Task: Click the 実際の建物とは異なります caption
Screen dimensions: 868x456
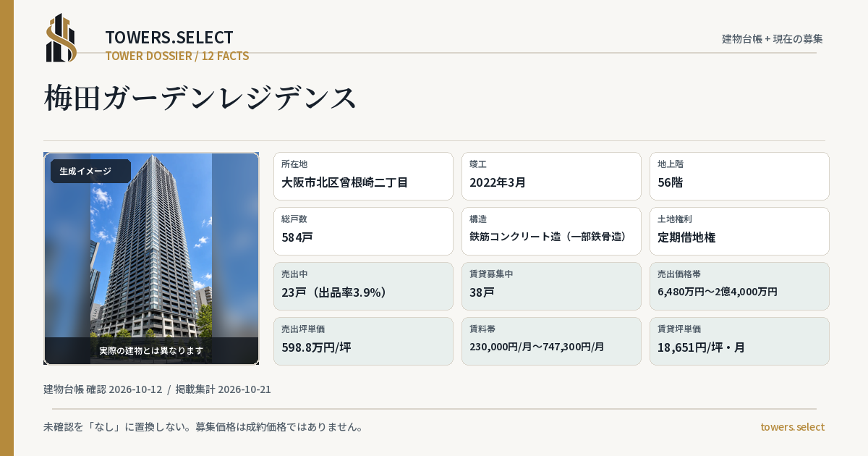Action: [151, 350]
